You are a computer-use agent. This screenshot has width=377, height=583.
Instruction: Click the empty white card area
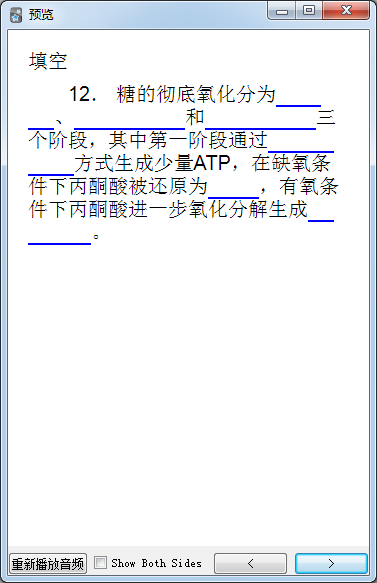(x=188, y=390)
